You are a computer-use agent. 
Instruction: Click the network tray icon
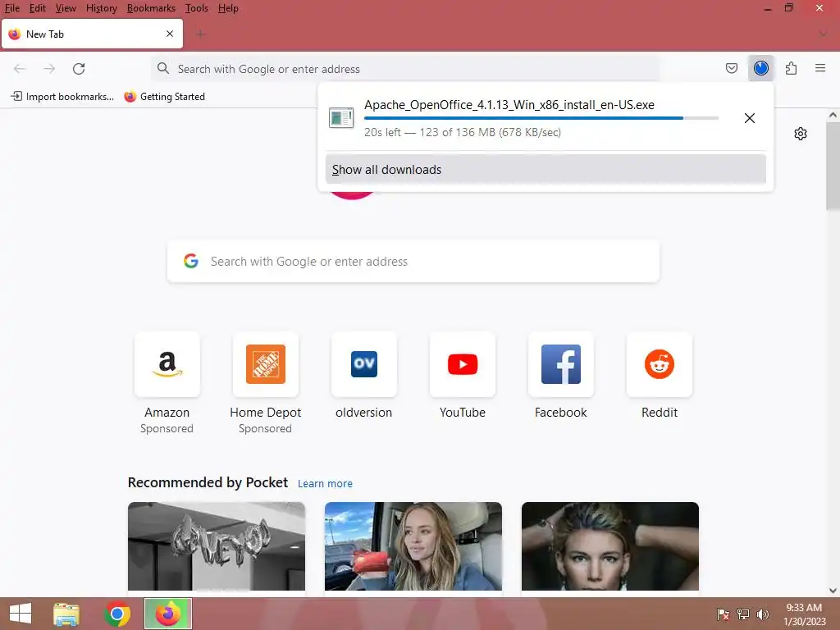click(742, 614)
